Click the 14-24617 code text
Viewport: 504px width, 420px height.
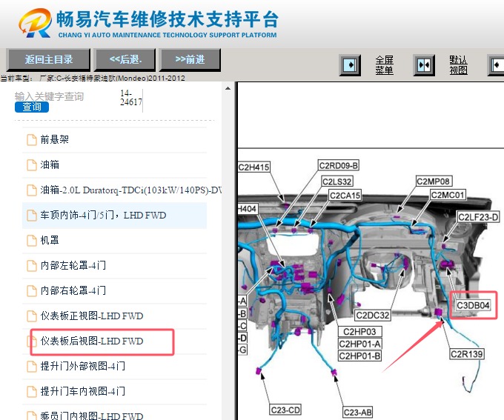tap(131, 98)
